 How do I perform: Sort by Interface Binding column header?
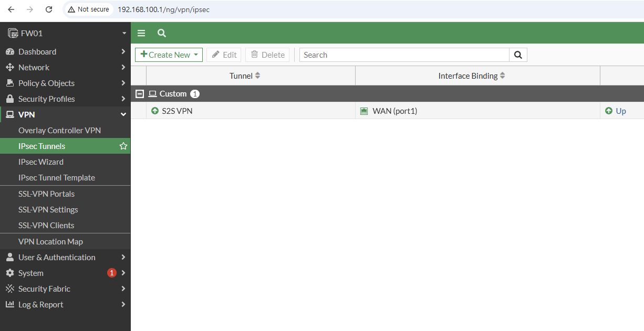(471, 76)
